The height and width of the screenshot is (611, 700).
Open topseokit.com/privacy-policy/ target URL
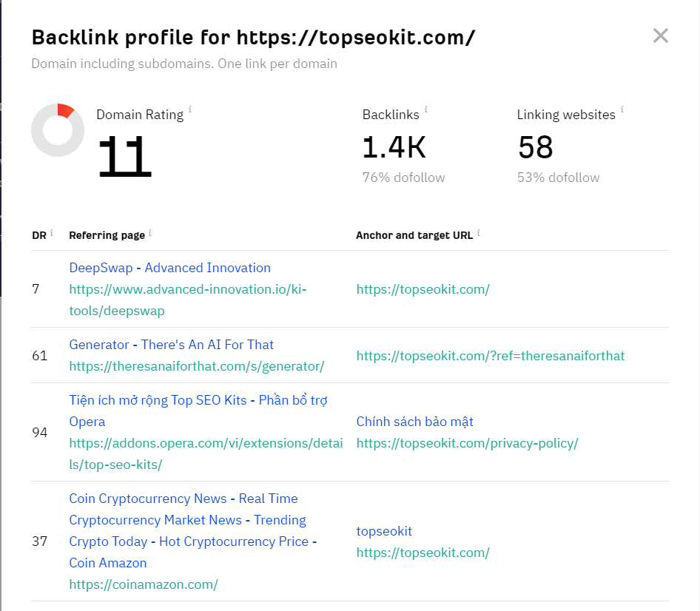pyautogui.click(x=467, y=443)
